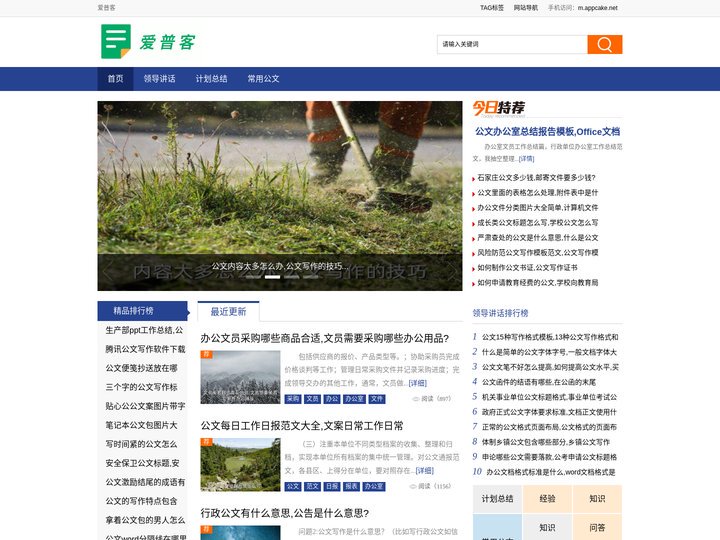Screen dimensions: 720x540
Task: Click [详细] link in first article summary
Action: click(x=417, y=383)
